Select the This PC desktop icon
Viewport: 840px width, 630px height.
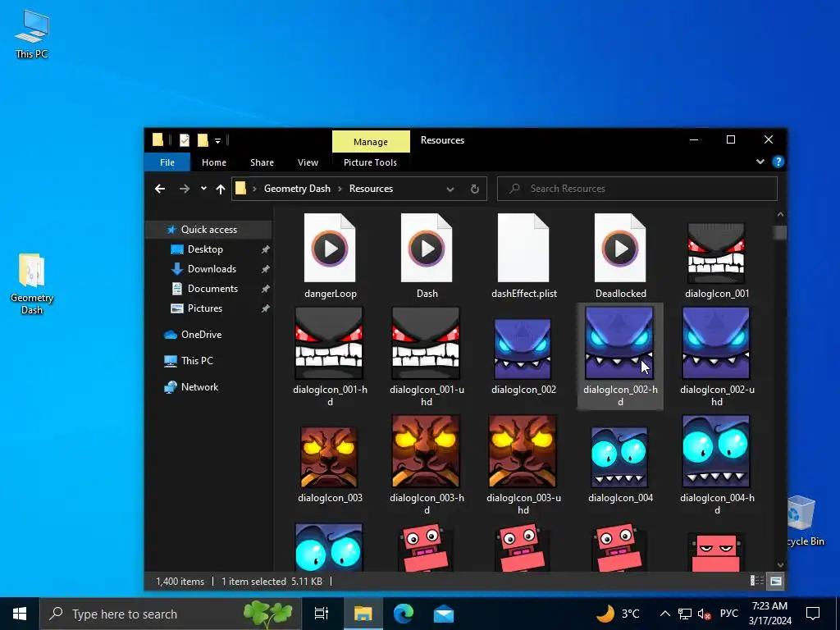(32, 34)
